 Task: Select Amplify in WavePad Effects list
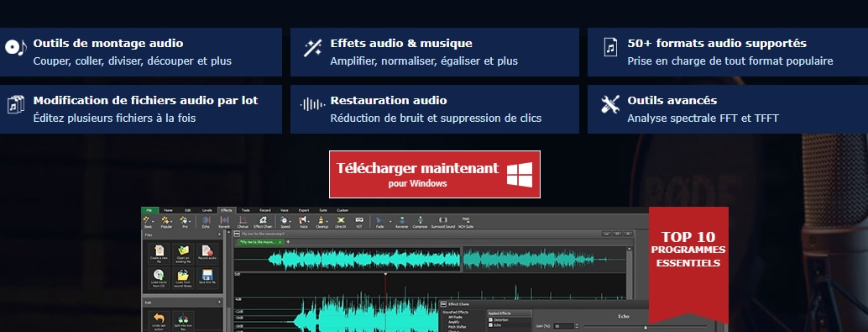(x=453, y=322)
